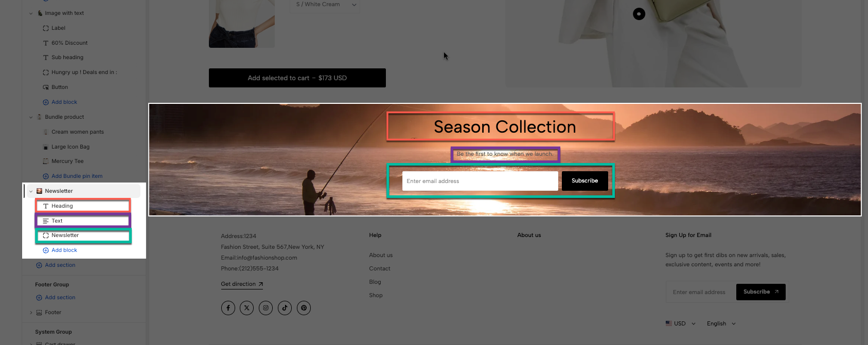Viewport: 868px width, 345px height.
Task: Click the Season Collection heading
Action: point(505,127)
